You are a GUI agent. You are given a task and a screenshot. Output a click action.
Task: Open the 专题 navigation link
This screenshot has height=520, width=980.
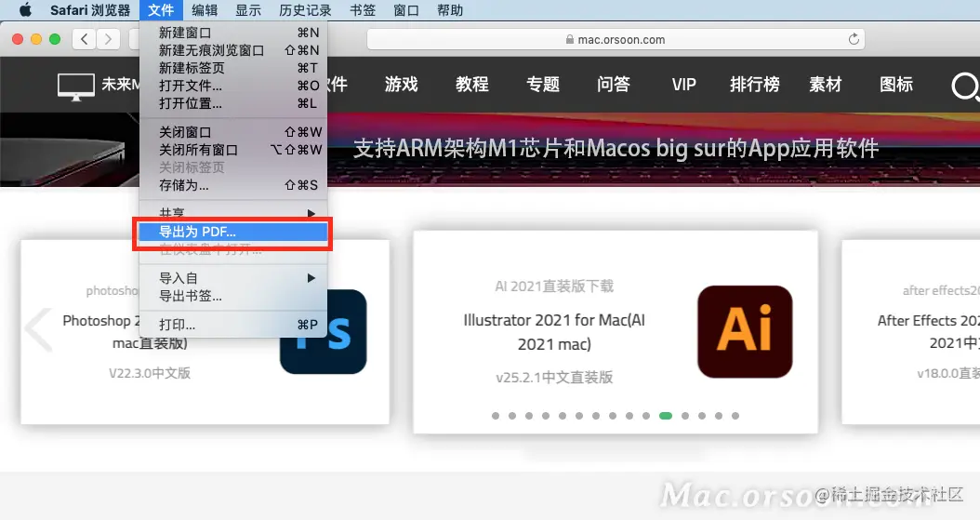coord(542,85)
